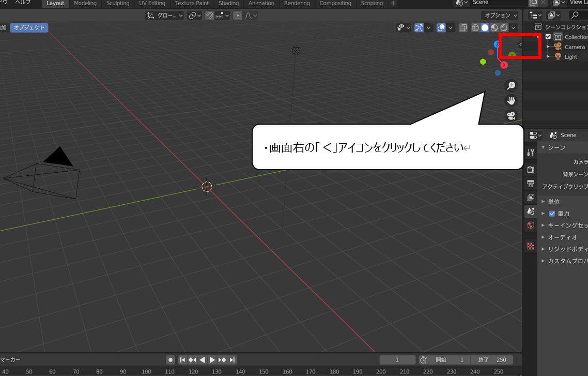Toggle camera view with the camera gizmo icon
This screenshot has height=376, width=588.
511,115
